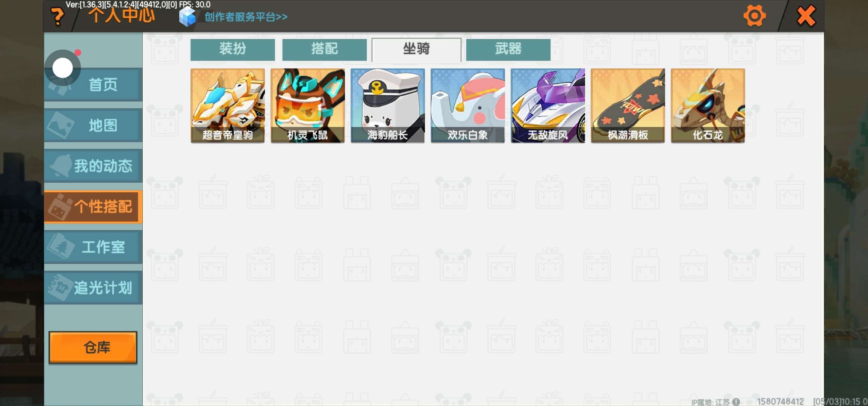Image resolution: width=868 pixels, height=406 pixels.
Task: Switch to the 装扮 tab
Action: pos(233,49)
